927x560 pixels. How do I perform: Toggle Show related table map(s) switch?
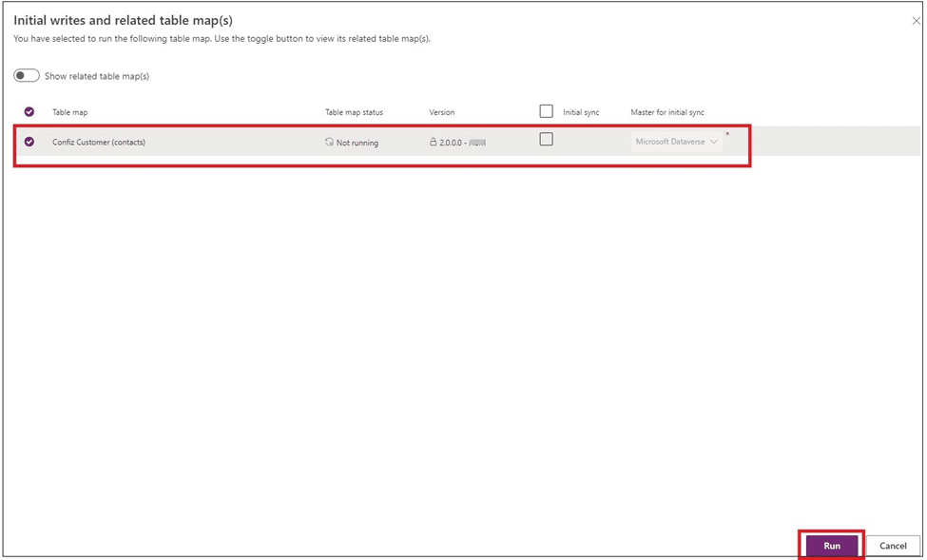coord(27,76)
